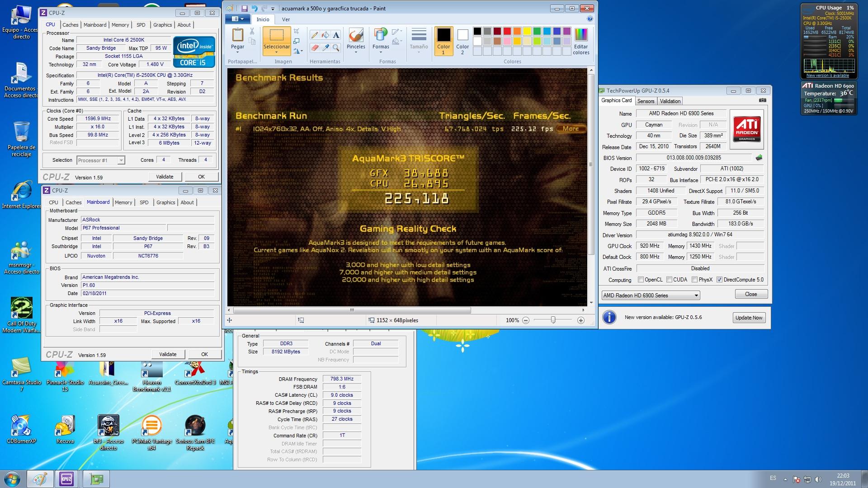
Task: Click the zoom in plus button in Paint
Action: point(581,320)
